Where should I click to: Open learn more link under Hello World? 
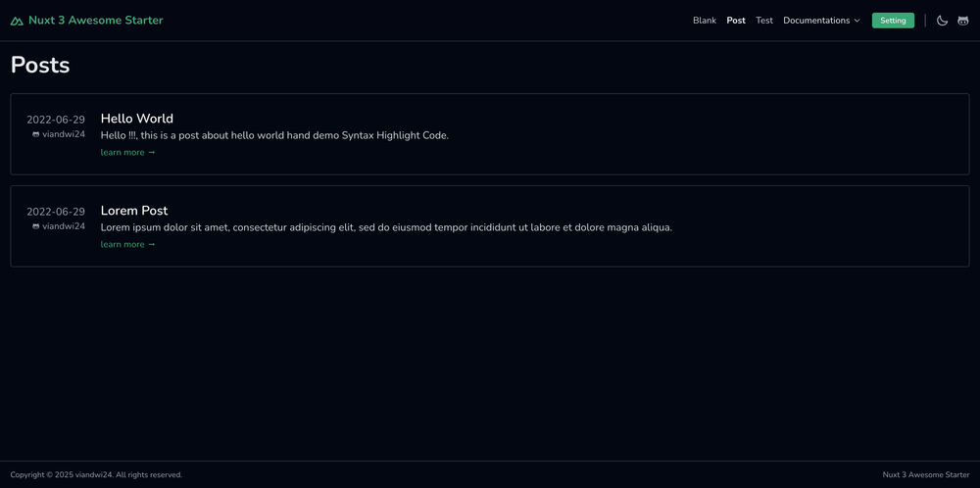(128, 153)
